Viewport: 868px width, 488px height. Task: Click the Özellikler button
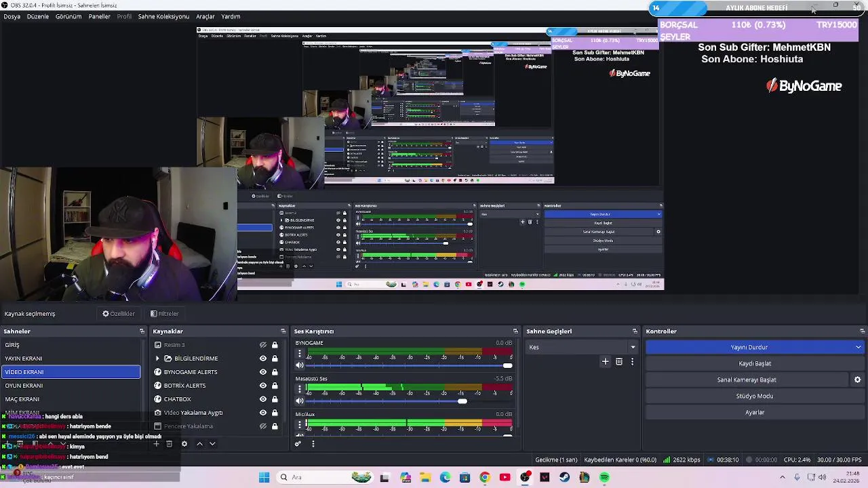pyautogui.click(x=119, y=314)
